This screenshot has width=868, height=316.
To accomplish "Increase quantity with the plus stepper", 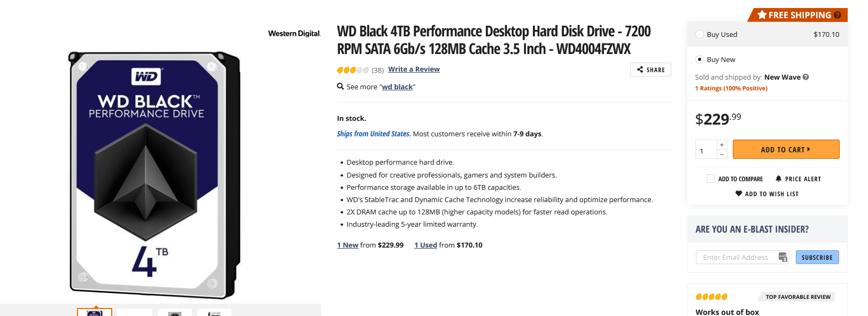I will pos(722,145).
